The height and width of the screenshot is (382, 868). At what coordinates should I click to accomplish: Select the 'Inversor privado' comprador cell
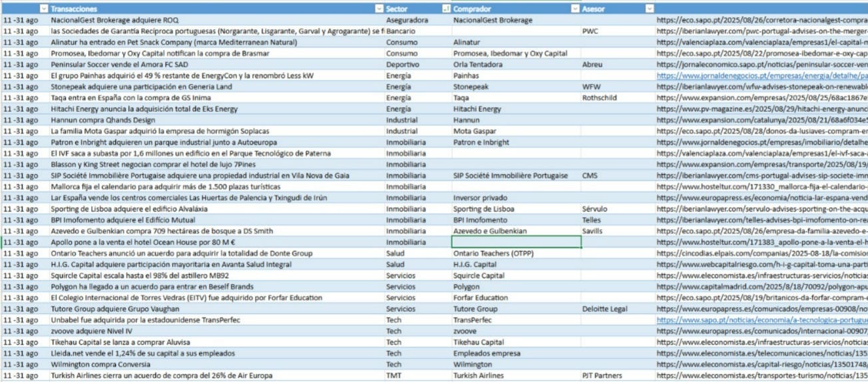(x=516, y=198)
